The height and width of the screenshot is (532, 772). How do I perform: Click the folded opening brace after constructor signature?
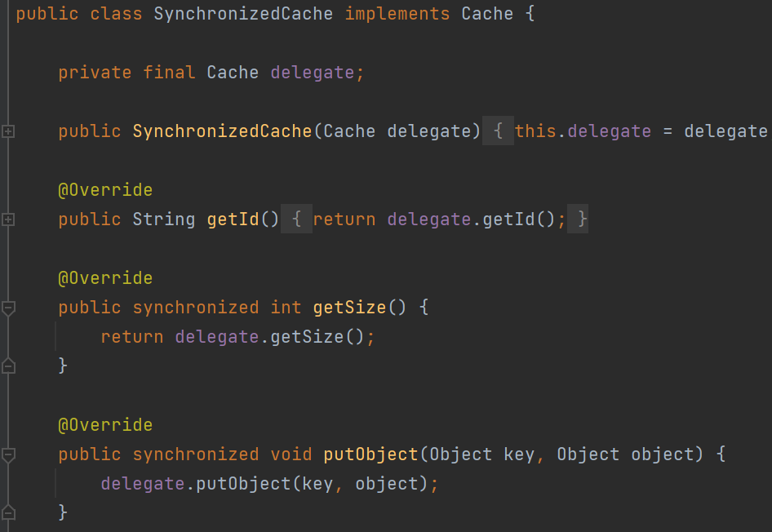coord(498,131)
